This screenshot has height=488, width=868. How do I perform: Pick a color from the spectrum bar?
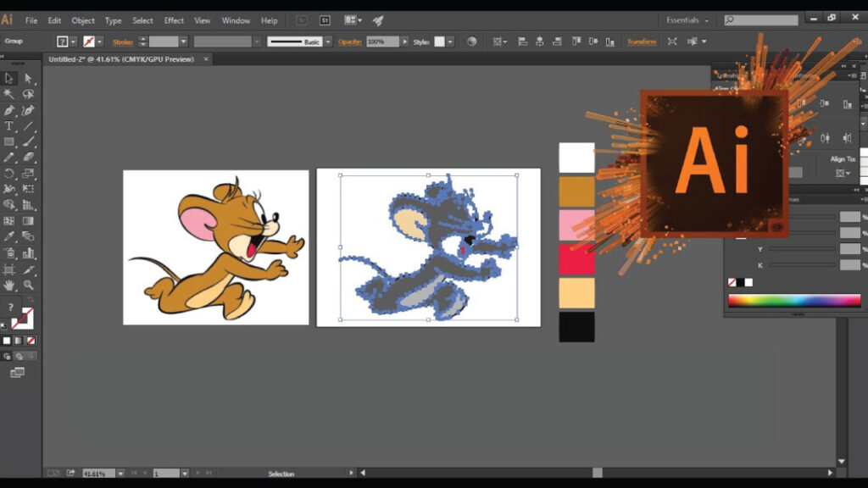pyautogui.click(x=794, y=301)
